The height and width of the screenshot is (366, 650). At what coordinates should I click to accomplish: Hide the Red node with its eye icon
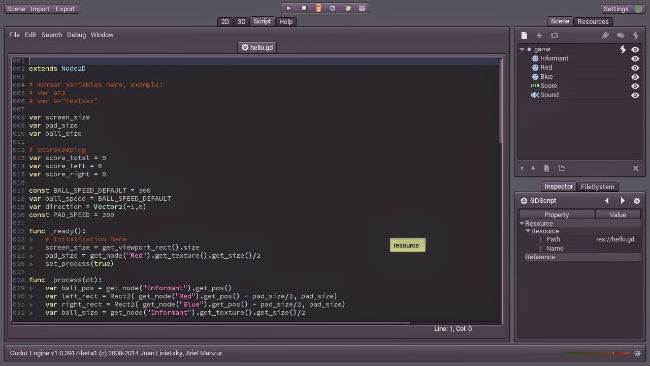(x=635, y=68)
